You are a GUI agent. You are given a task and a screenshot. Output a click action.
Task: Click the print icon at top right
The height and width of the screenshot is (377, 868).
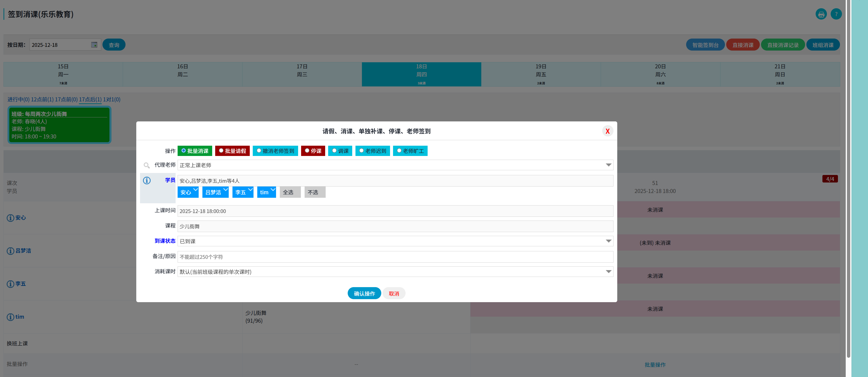(x=821, y=14)
